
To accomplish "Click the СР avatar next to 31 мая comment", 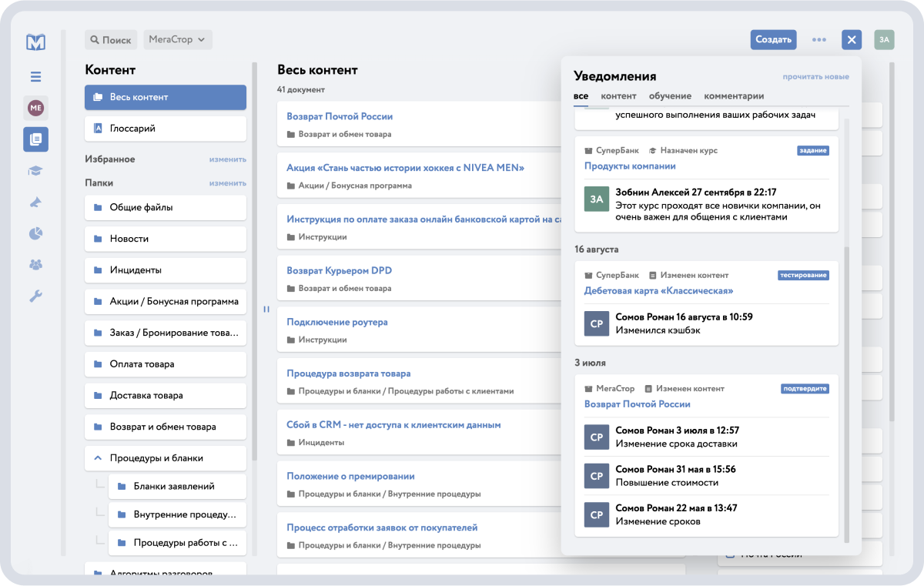I will 597,476.
